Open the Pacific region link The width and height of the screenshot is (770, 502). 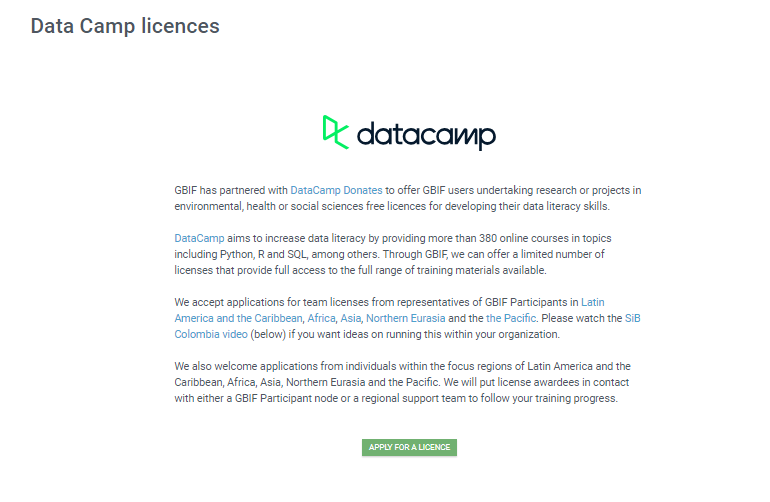(x=511, y=318)
